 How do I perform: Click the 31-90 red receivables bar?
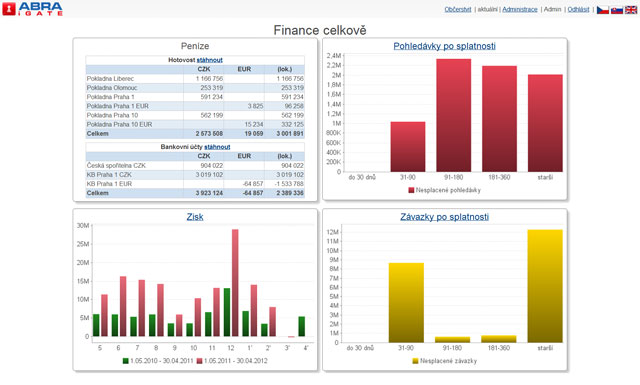tap(408, 147)
